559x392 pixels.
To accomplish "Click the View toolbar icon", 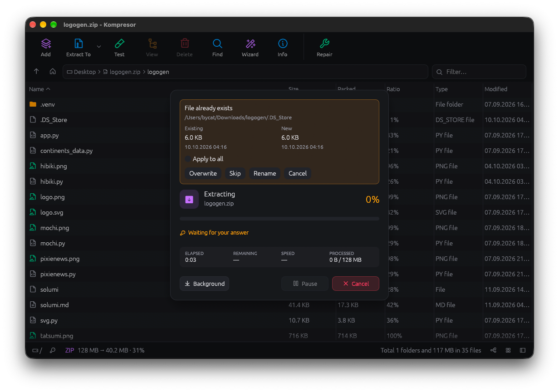I will point(152,44).
